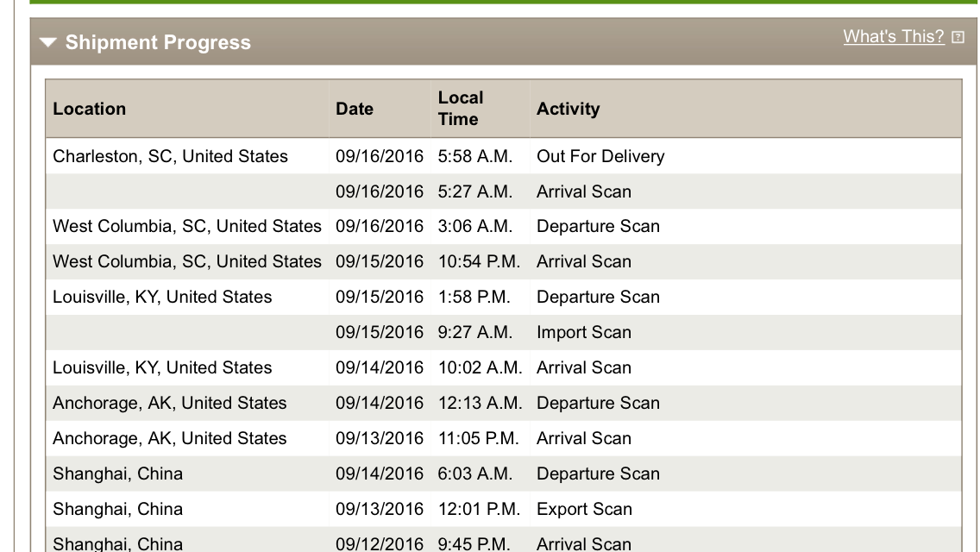Image resolution: width=980 pixels, height=552 pixels.
Task: Click the Shipment Progress header title
Action: (x=158, y=42)
